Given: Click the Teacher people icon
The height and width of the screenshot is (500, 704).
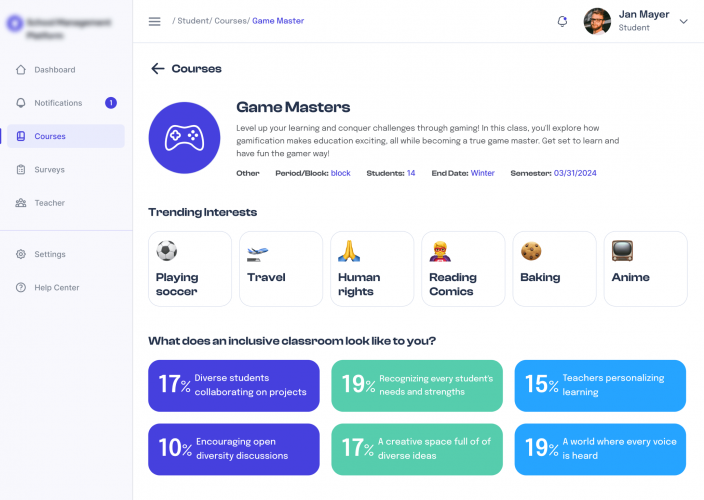Looking at the screenshot, I should pos(21,203).
